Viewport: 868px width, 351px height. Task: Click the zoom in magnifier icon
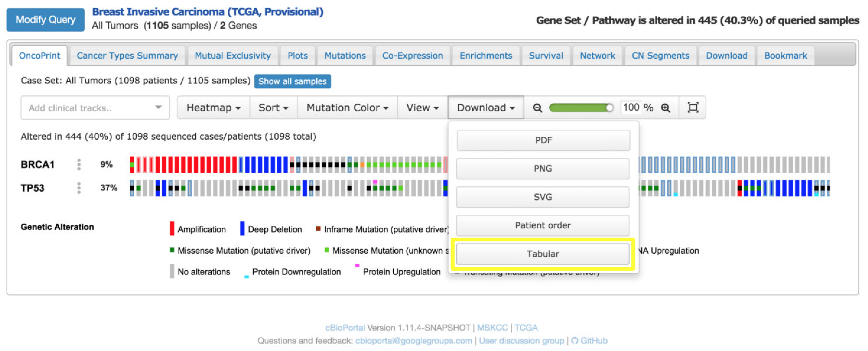(x=665, y=108)
